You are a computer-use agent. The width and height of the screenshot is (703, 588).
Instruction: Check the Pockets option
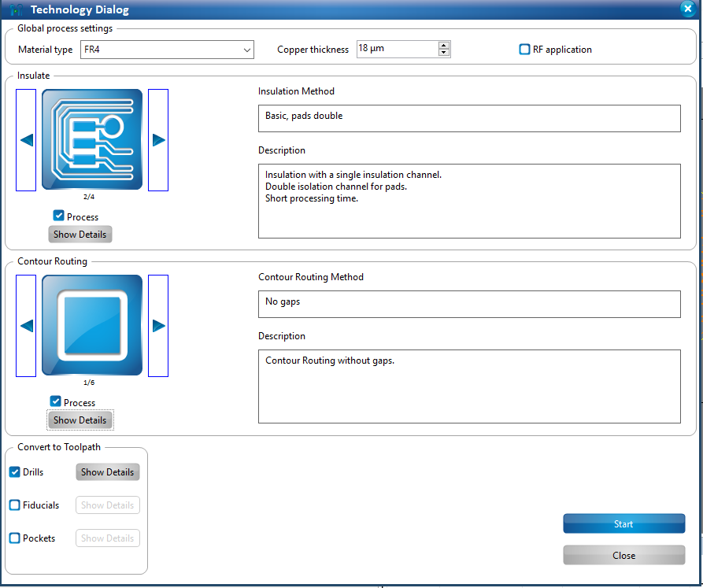click(15, 538)
